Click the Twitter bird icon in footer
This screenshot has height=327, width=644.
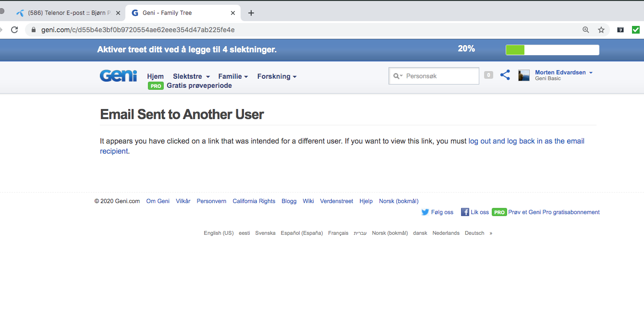425,212
